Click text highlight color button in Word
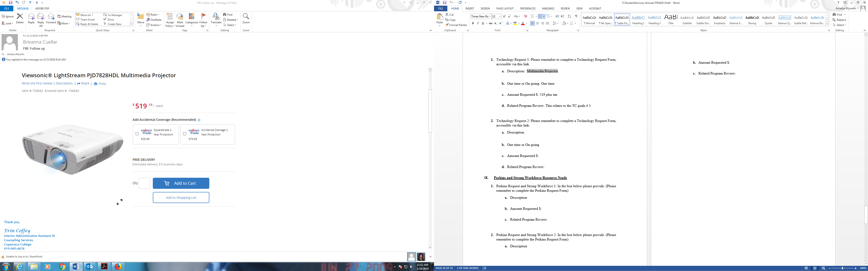This screenshot has height=271, width=868. (x=515, y=23)
